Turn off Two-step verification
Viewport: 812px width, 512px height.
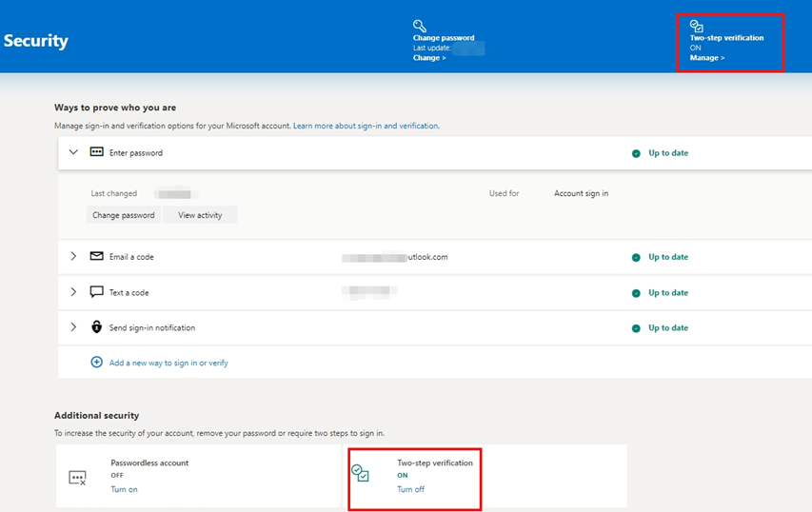coord(410,489)
